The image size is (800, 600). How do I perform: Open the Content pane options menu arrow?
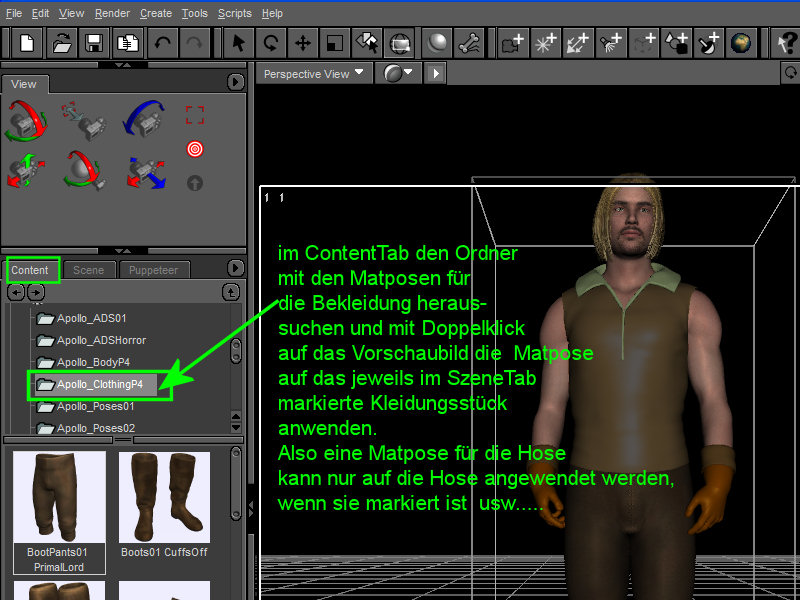235,268
